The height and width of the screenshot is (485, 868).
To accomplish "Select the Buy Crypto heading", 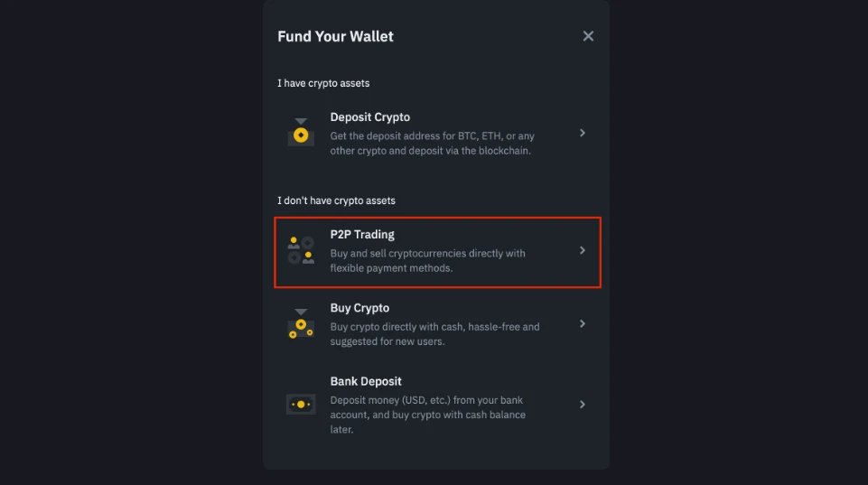I will (x=359, y=308).
